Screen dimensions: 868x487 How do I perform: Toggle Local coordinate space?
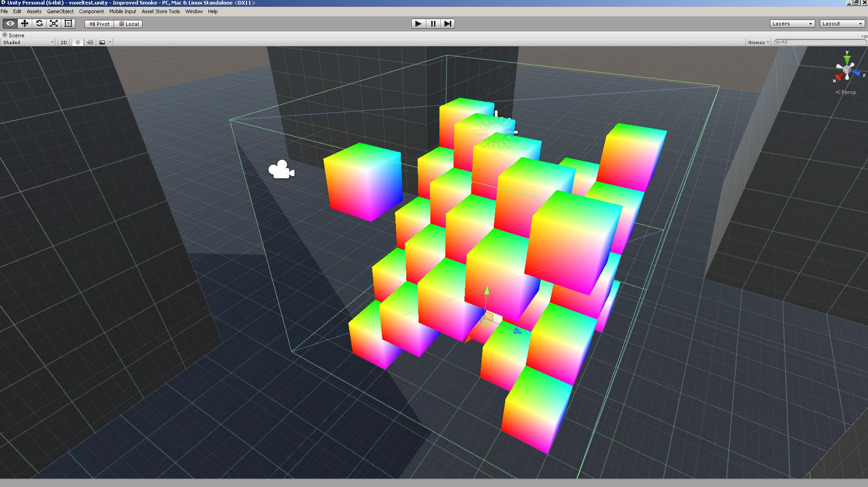[x=128, y=24]
